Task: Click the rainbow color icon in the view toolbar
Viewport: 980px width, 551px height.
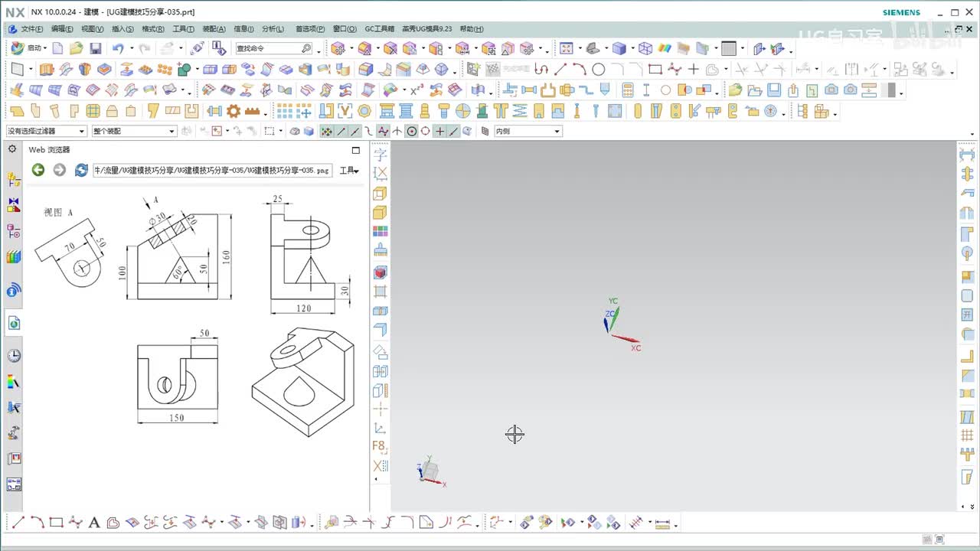Action: 665,48
